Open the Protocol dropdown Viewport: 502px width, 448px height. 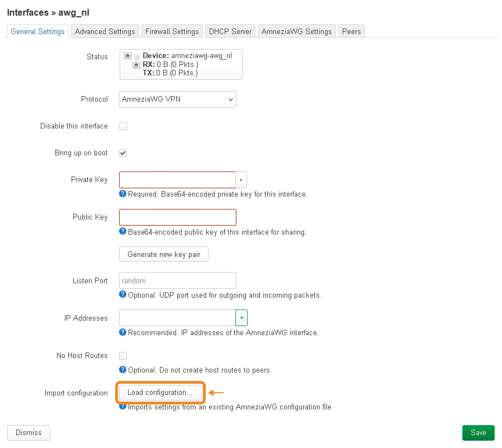[178, 99]
